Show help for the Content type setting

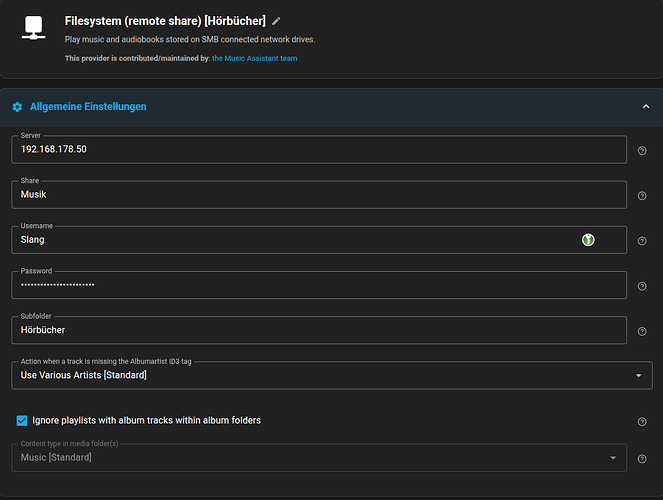(x=642, y=459)
